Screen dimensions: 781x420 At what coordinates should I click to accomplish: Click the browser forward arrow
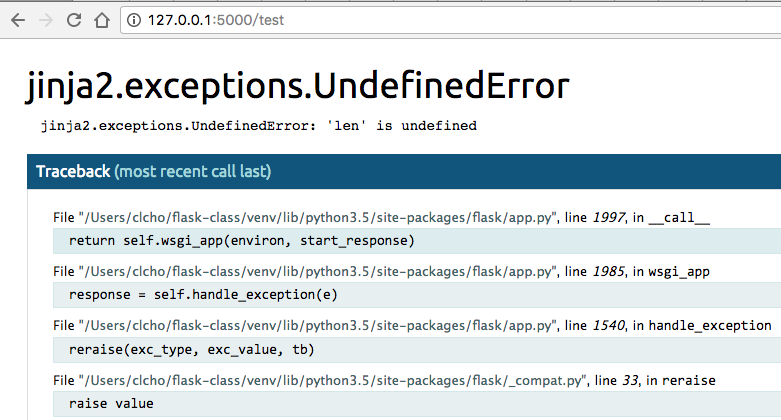coord(46,19)
